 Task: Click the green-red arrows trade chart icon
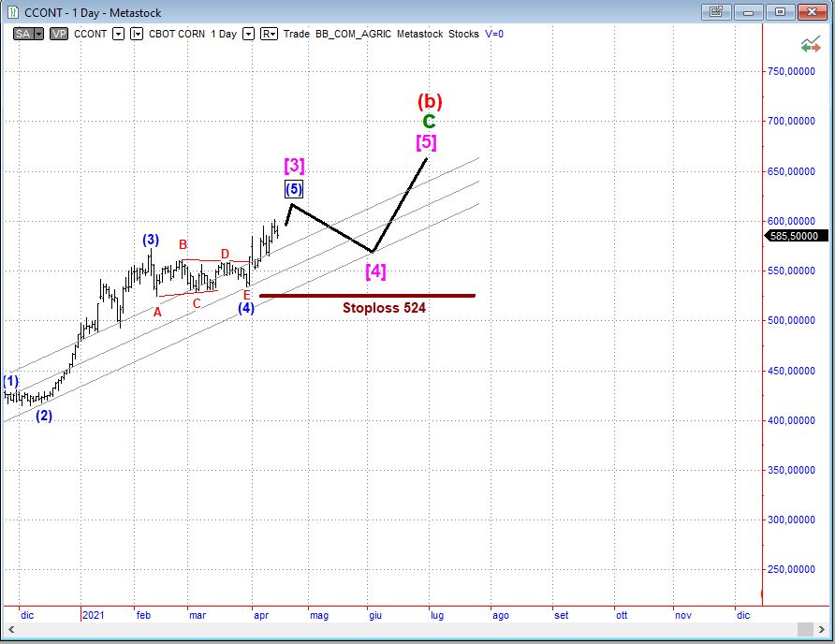tap(811, 45)
